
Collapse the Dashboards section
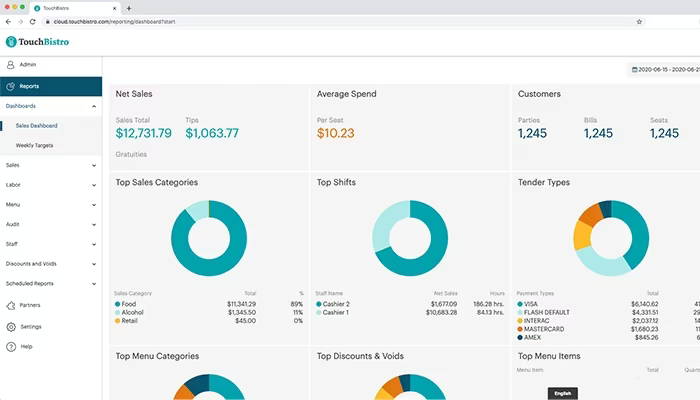[x=94, y=106]
